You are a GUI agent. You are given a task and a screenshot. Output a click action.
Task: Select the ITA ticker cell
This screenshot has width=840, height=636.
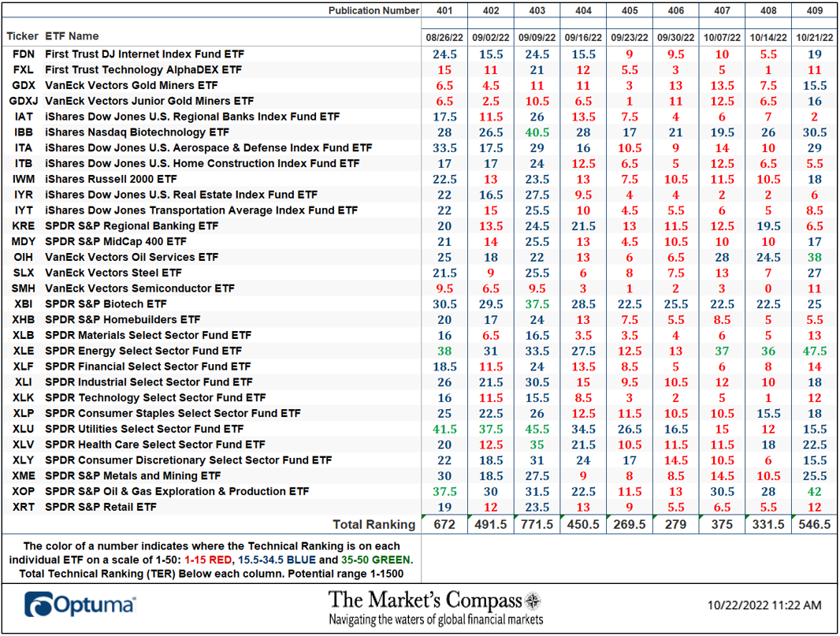pyautogui.click(x=24, y=147)
